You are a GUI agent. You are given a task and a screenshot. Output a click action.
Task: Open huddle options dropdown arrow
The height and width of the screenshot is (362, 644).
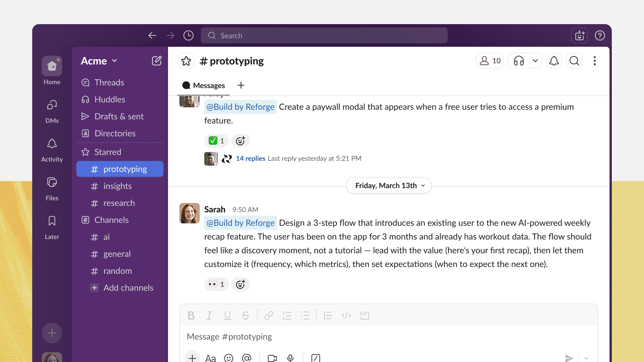[535, 61]
